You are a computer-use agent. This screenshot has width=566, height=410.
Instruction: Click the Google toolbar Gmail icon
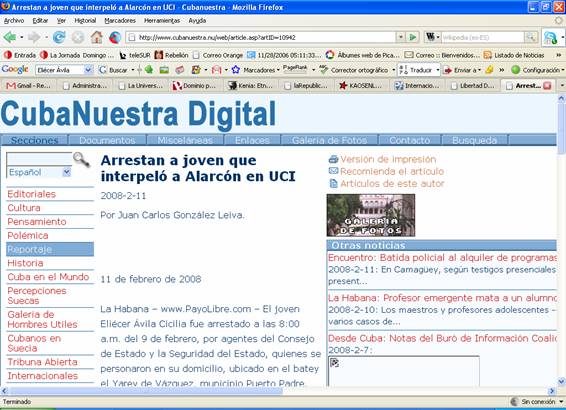pos(216,70)
